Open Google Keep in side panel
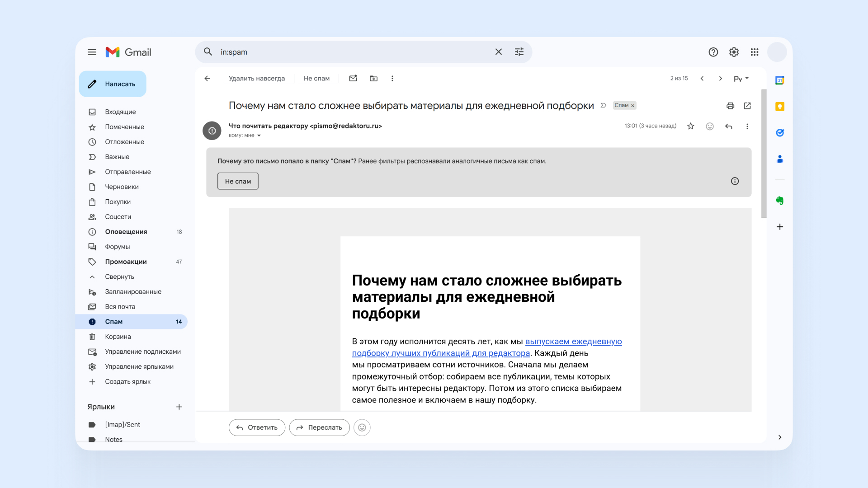This screenshot has width=868, height=488. pos(780,107)
